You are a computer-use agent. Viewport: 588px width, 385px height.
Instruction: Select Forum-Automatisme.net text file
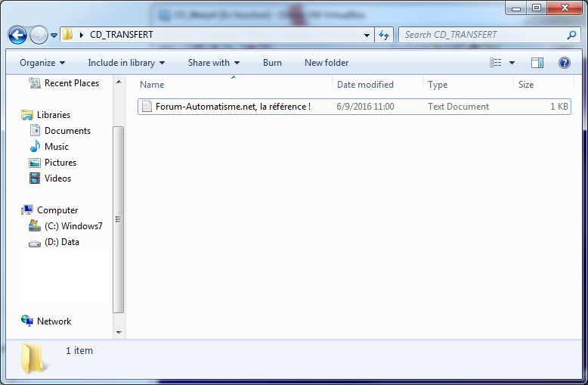point(232,107)
